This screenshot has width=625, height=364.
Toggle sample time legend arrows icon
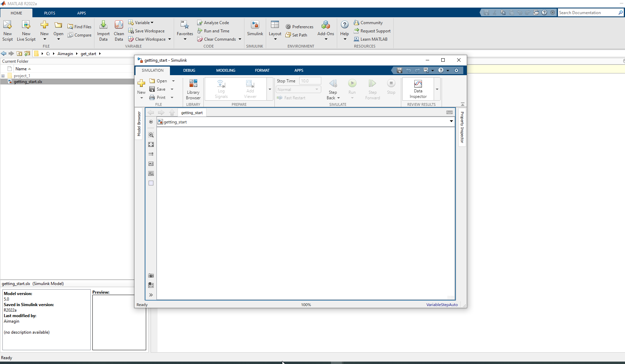151,154
